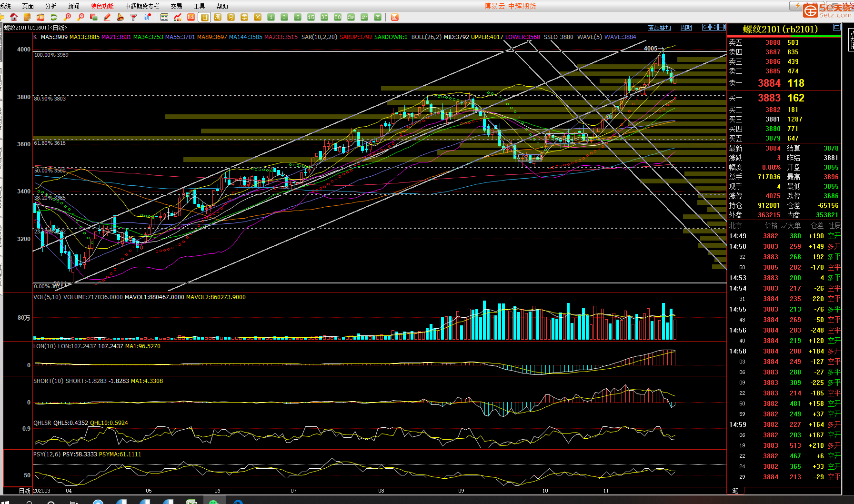Viewport: 854px width, 504px height.
Task: Switch to the 1-minute period
Action: pyautogui.click(x=271, y=17)
